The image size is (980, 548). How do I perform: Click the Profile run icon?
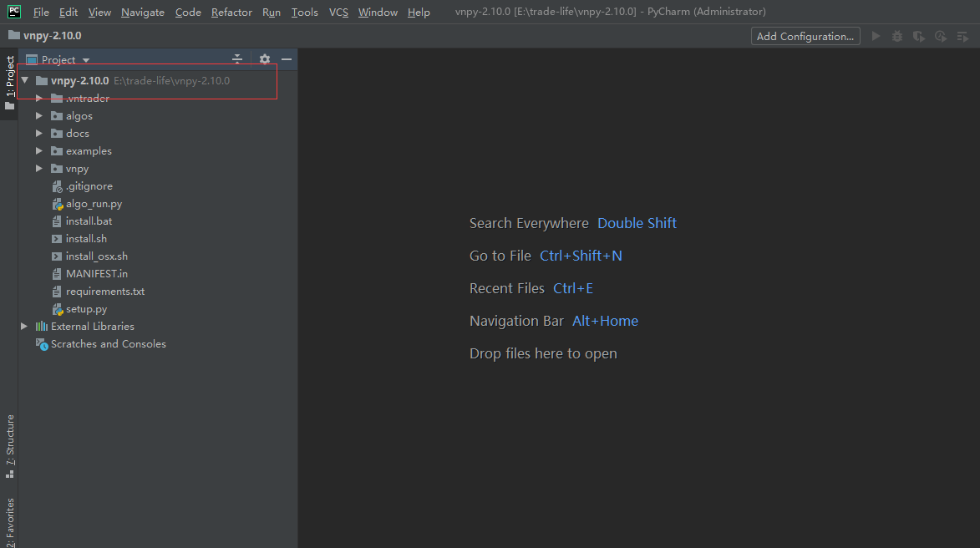coord(941,36)
